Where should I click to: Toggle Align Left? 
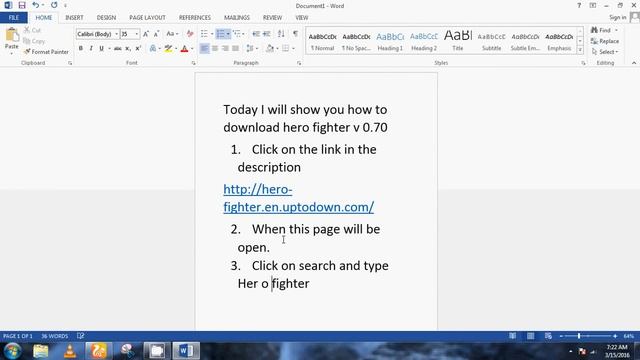(x=204, y=49)
